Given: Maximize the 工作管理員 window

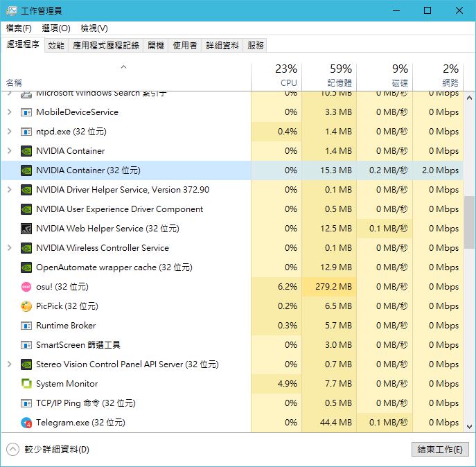Looking at the screenshot, I should 427,10.
